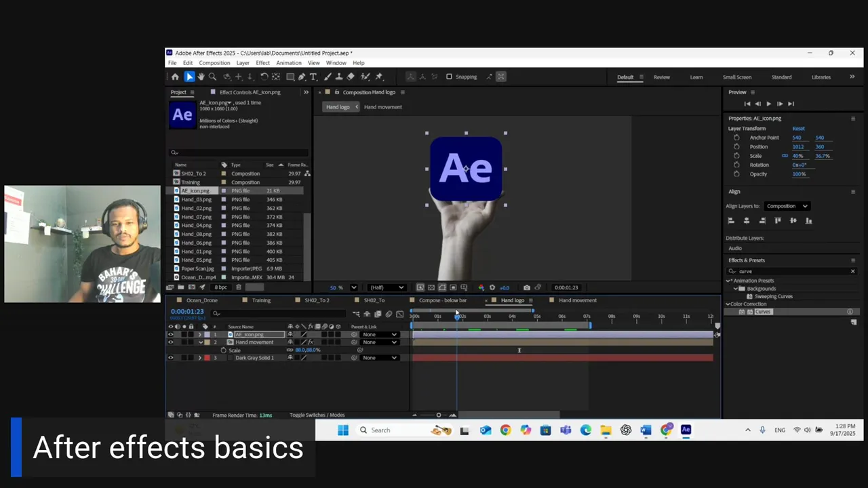
Task: Click the snapshot camera icon in viewer
Action: point(527,287)
